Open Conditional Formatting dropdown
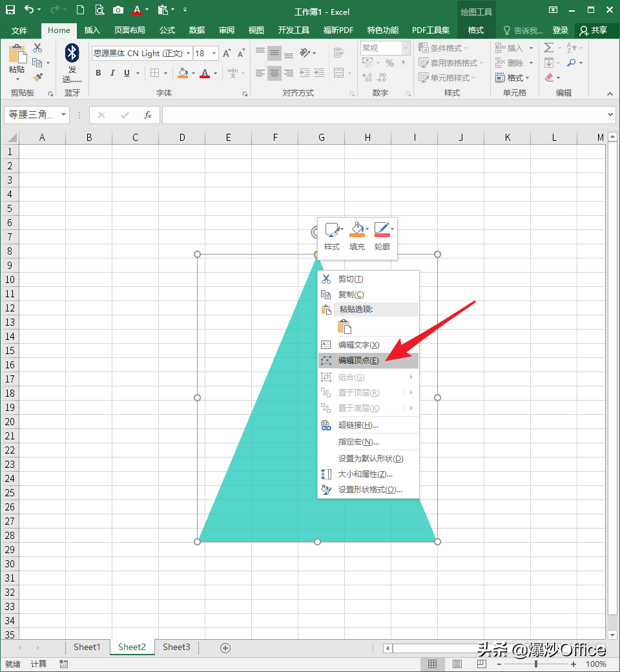620x672 pixels. (x=443, y=48)
